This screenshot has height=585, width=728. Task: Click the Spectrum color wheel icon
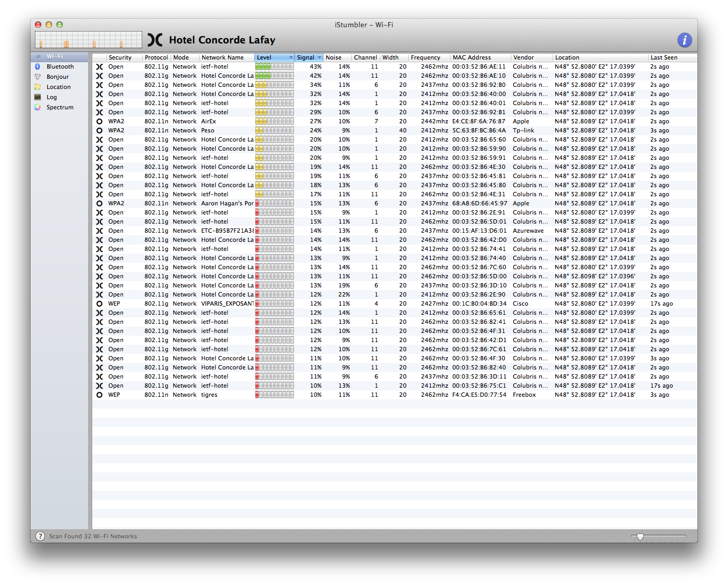pyautogui.click(x=38, y=107)
